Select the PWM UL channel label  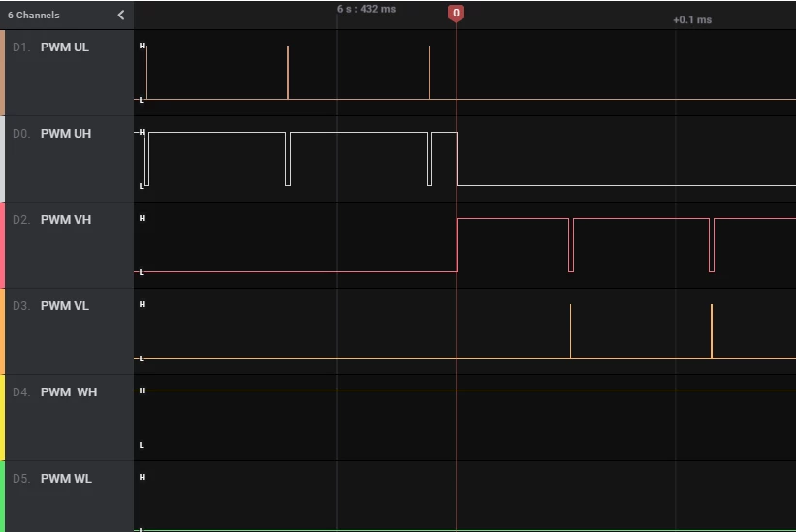pyautogui.click(x=64, y=47)
